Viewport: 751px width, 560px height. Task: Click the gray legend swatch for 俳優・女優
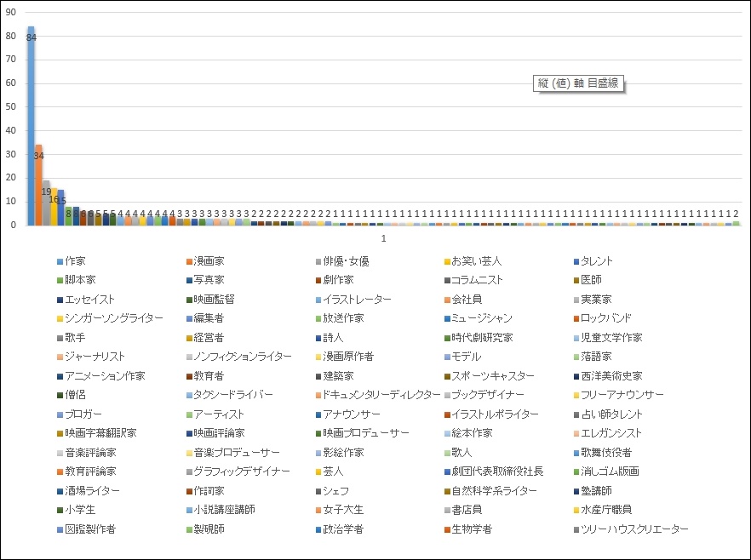click(x=318, y=262)
